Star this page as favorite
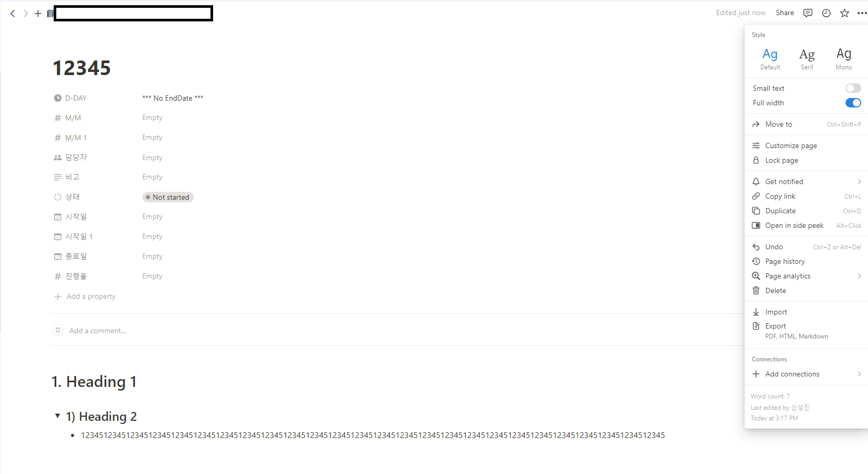Screen dimensions: 868x474 coord(845,13)
